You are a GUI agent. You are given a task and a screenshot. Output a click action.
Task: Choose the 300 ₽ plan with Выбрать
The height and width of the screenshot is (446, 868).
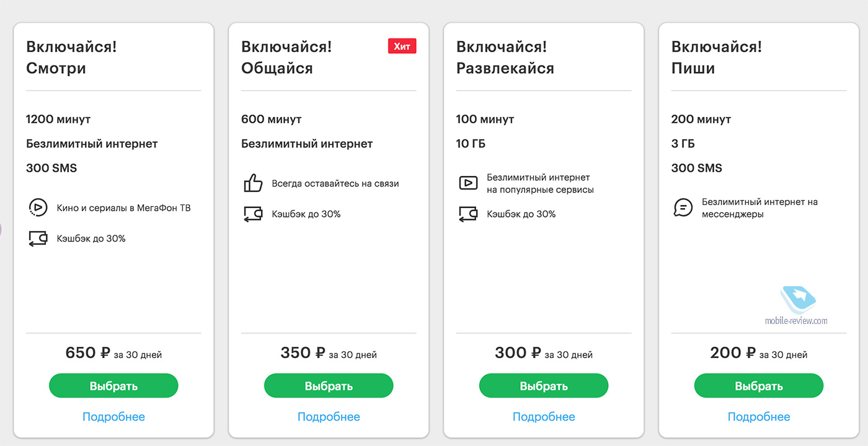tap(543, 386)
